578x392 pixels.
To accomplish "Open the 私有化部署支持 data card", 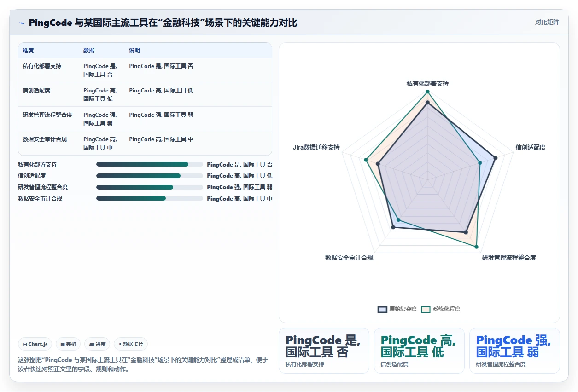I will [324, 351].
